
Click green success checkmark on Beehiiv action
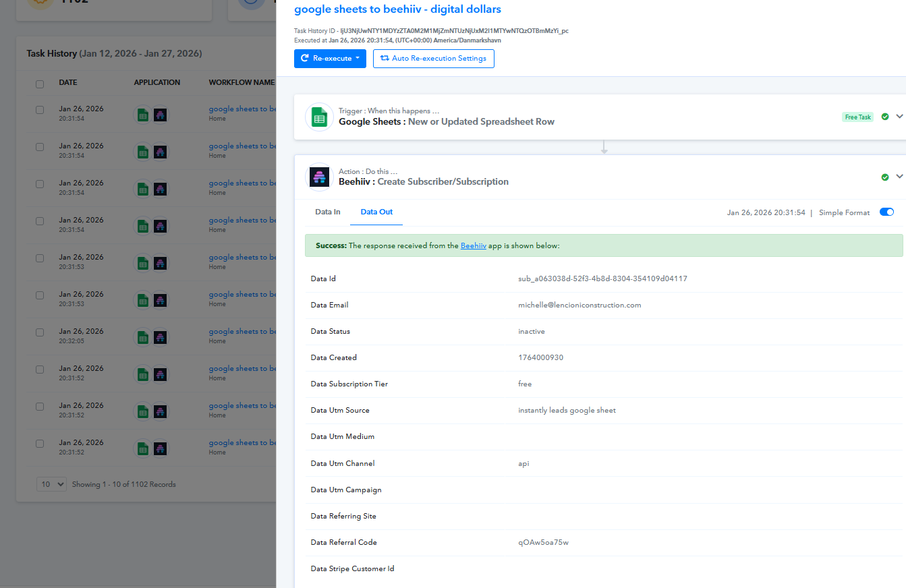pos(885,177)
